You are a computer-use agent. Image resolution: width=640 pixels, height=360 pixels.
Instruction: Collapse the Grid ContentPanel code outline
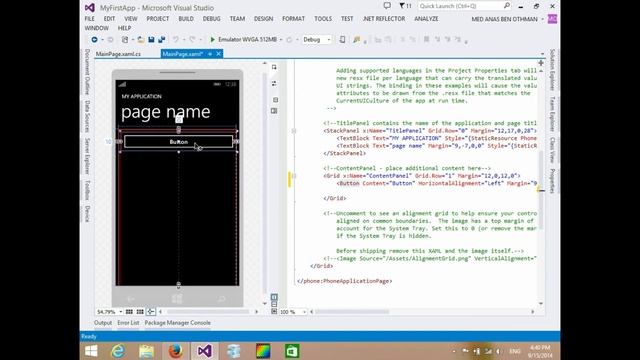[x=294, y=176]
